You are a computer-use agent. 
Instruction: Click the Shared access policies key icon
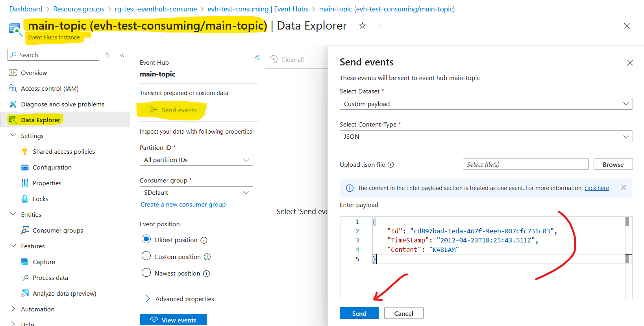(x=25, y=151)
